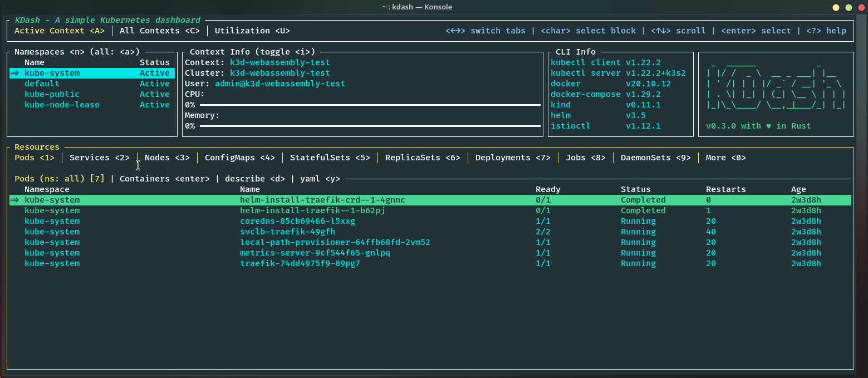Click the yellow minimize window button
This screenshot has width=868, height=378.
tap(836, 7)
